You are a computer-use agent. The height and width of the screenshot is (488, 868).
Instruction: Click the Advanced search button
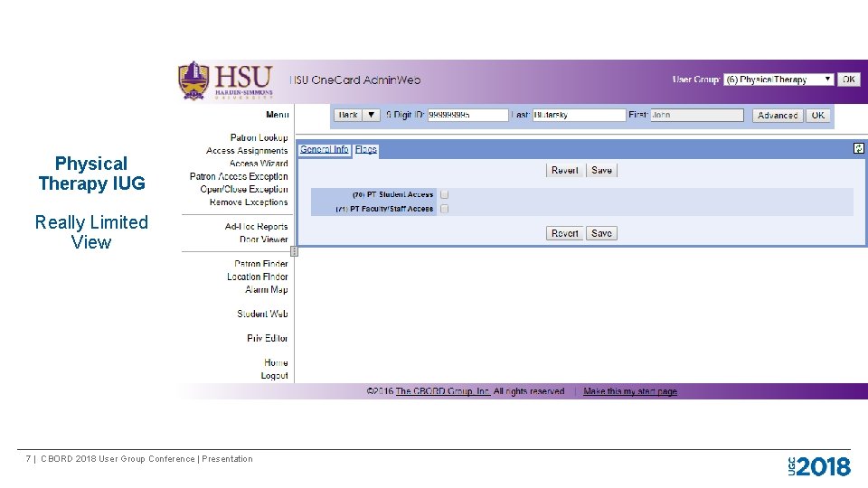click(x=778, y=115)
